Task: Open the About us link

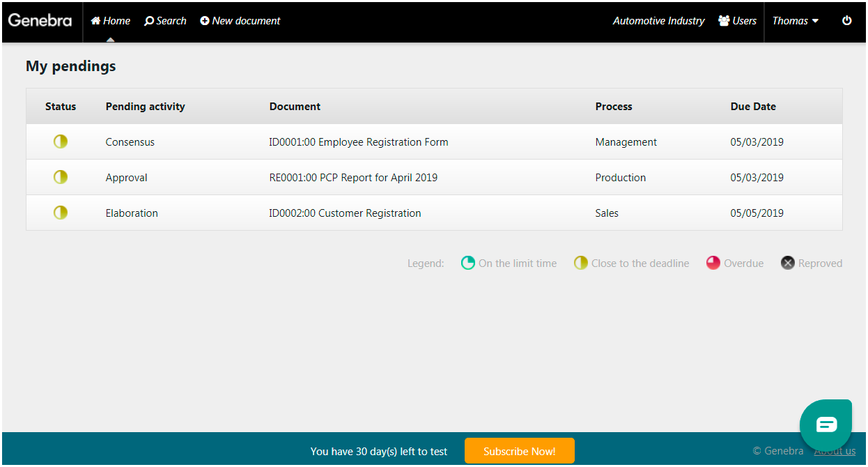Action: pyautogui.click(x=835, y=451)
